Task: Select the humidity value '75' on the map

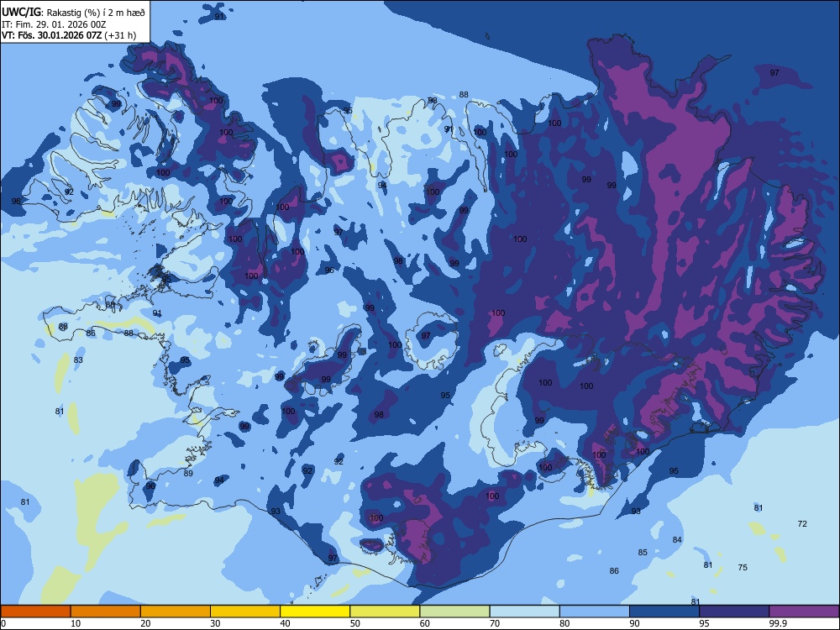Action: [743, 567]
